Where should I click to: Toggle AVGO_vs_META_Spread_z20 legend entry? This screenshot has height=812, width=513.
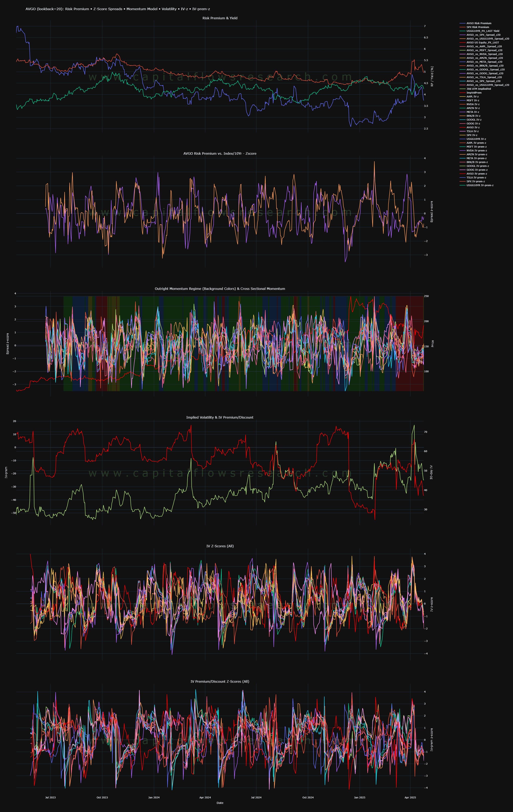pyautogui.click(x=481, y=62)
